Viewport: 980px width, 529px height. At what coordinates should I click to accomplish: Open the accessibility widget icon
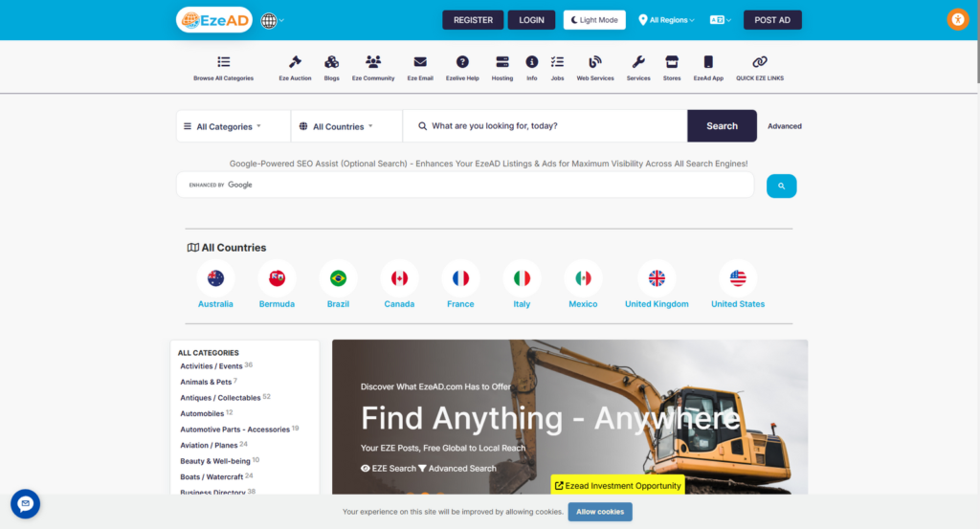(x=957, y=19)
